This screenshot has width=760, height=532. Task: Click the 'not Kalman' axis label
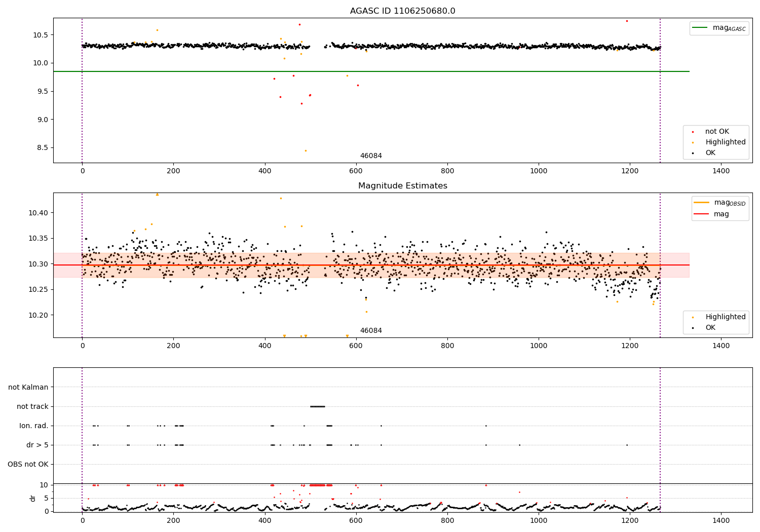28,387
